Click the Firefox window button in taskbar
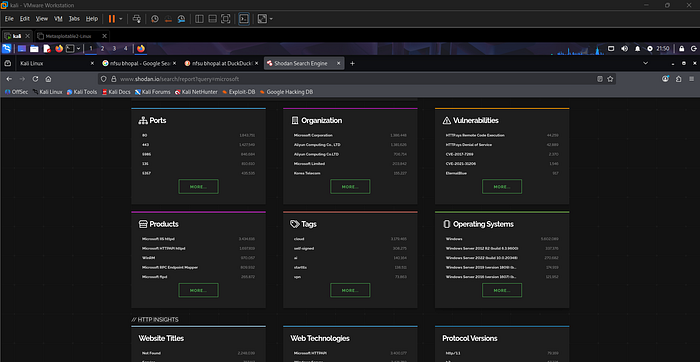The image size is (700, 362). (141, 48)
